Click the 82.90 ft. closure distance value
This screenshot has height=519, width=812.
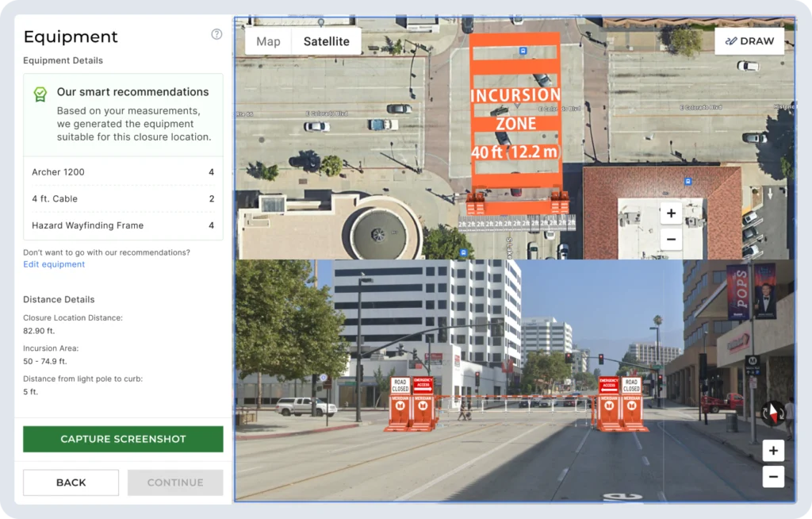click(39, 331)
